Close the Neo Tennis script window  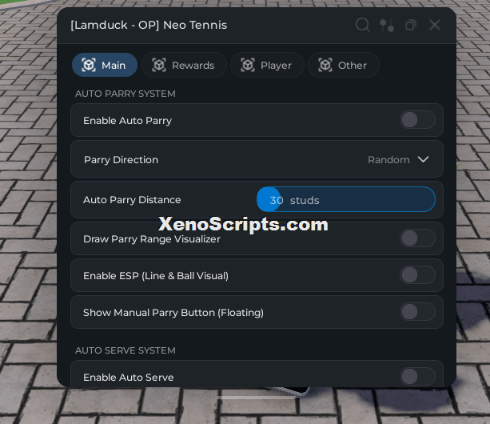click(435, 25)
